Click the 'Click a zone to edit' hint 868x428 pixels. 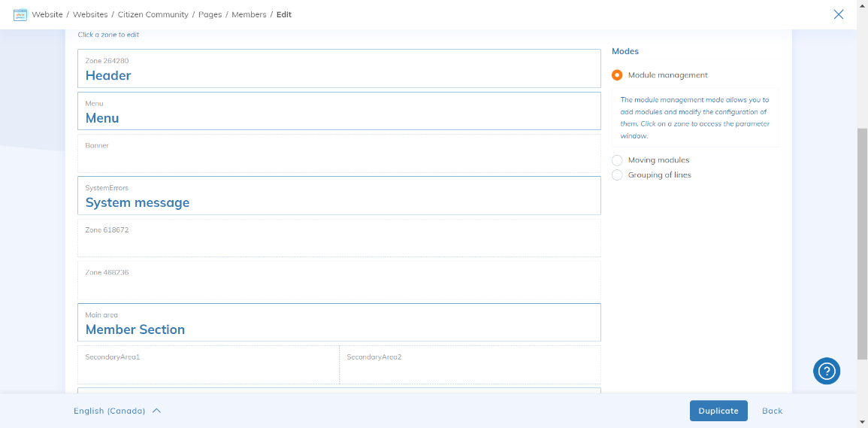coord(108,35)
